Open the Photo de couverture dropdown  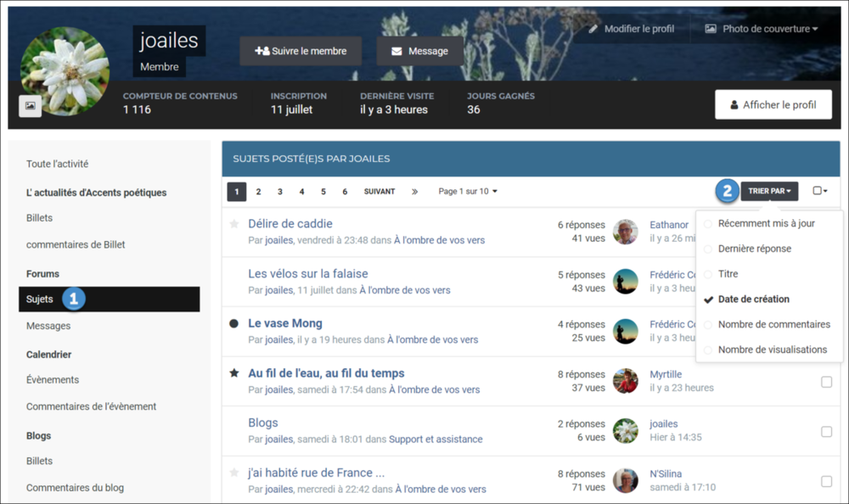click(x=762, y=29)
